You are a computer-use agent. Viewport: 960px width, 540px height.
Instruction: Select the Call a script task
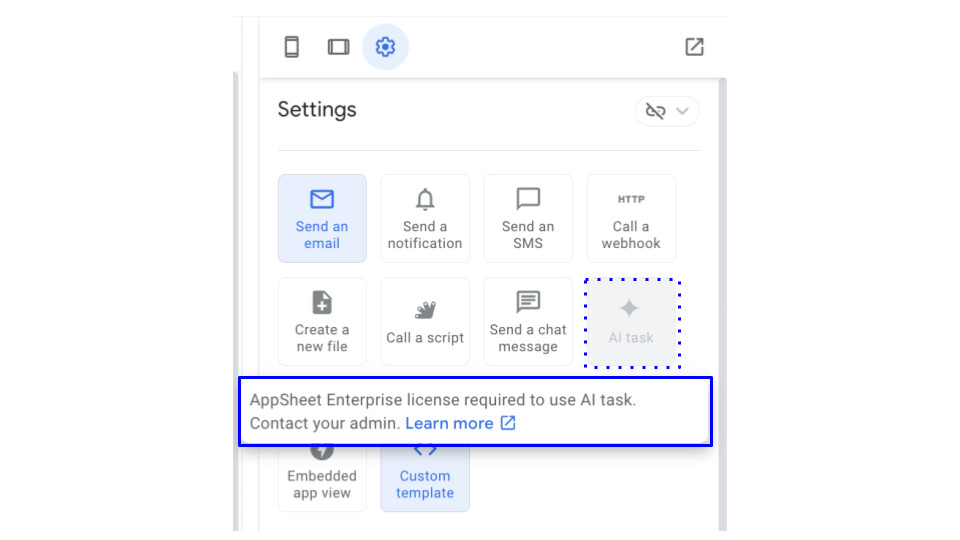click(x=425, y=321)
